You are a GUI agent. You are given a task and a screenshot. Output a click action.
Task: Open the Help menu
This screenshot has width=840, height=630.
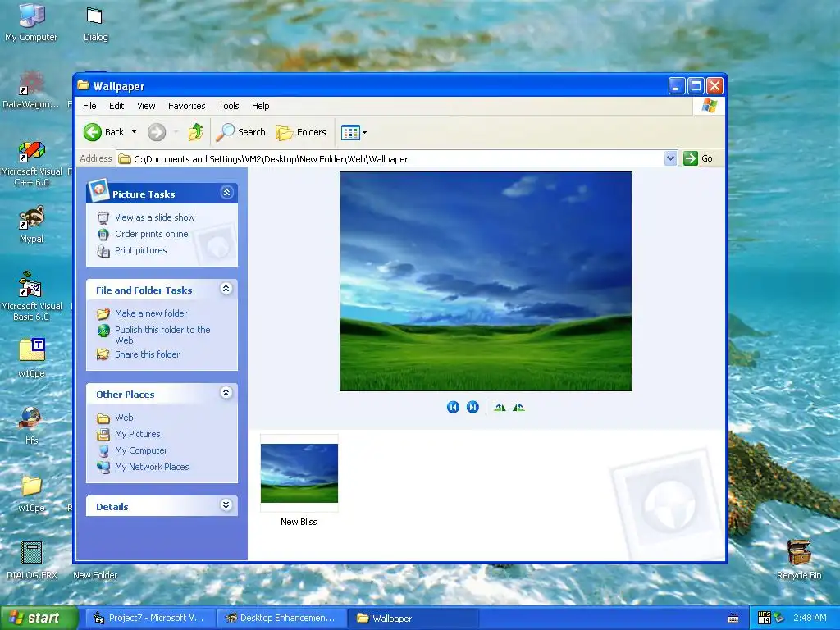point(260,106)
